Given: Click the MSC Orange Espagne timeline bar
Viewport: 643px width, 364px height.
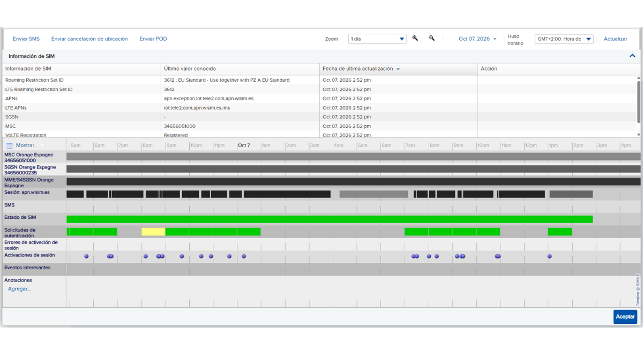Looking at the screenshot, I should [354, 157].
